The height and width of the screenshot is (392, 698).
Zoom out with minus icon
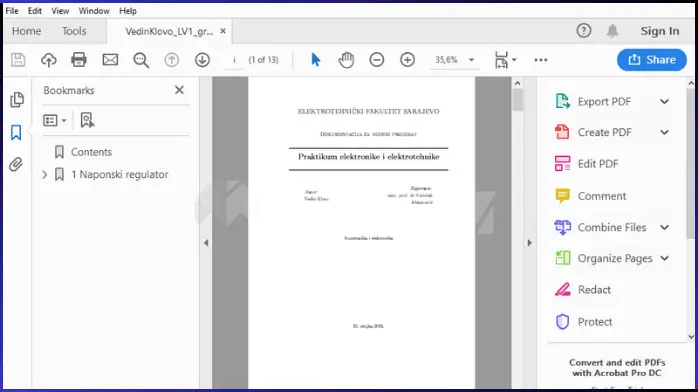click(x=377, y=60)
